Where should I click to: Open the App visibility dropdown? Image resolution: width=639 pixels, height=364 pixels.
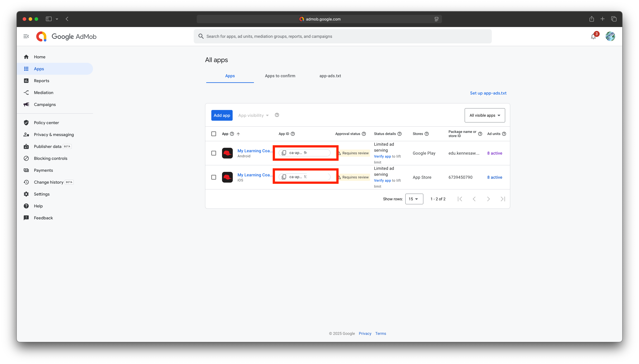(253, 115)
